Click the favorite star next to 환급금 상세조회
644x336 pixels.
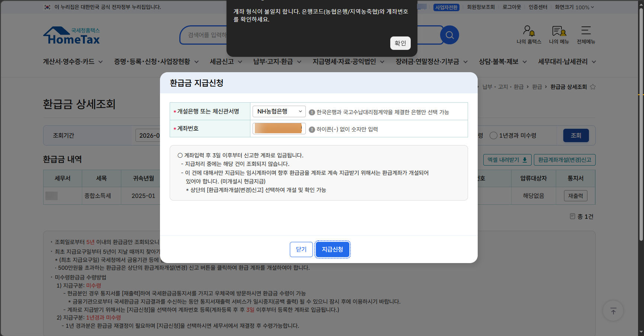pos(593,87)
